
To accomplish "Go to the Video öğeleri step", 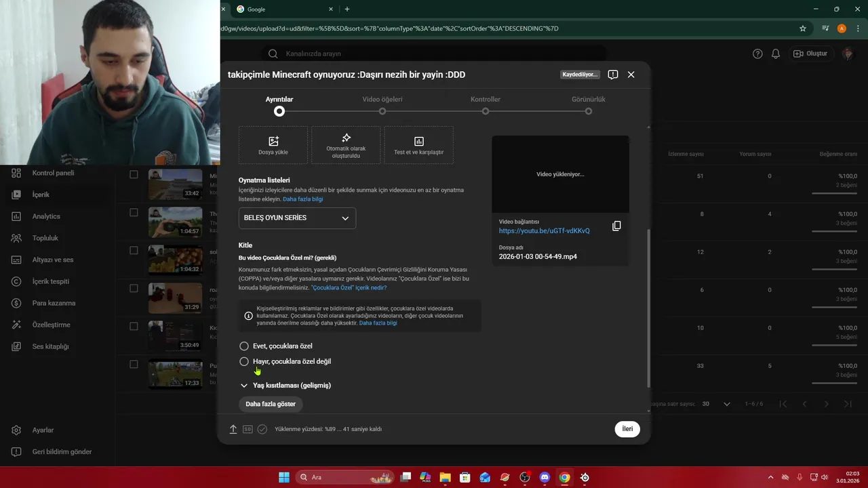I will point(382,105).
